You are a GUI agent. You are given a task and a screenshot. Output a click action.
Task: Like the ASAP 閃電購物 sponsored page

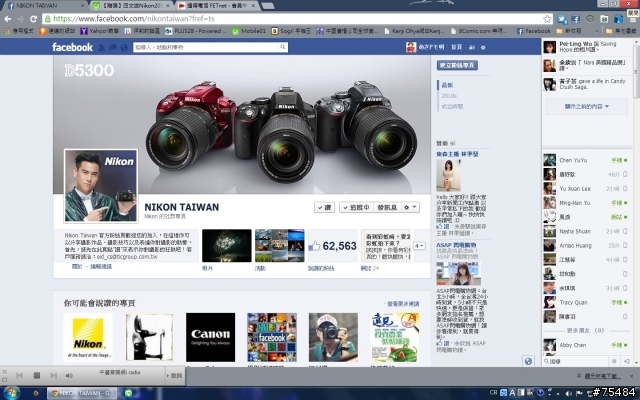pos(443,343)
